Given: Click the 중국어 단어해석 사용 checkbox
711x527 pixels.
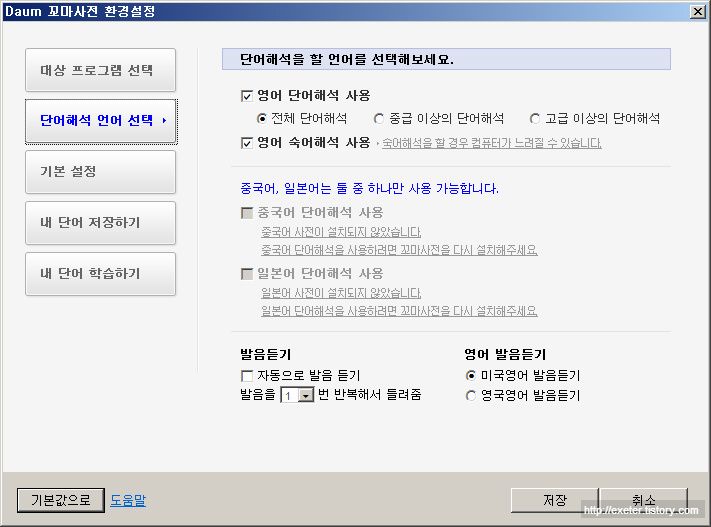Looking at the screenshot, I should point(247,213).
